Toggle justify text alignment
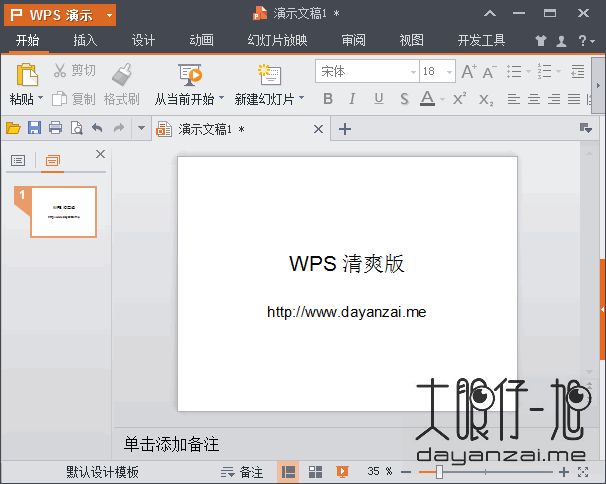The image size is (606, 484). coord(574,99)
